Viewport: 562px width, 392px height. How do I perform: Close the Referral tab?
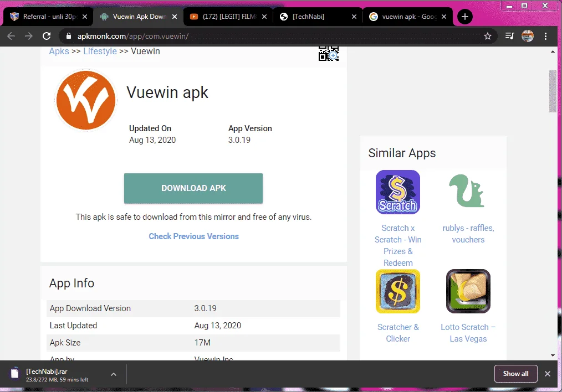[x=85, y=17]
